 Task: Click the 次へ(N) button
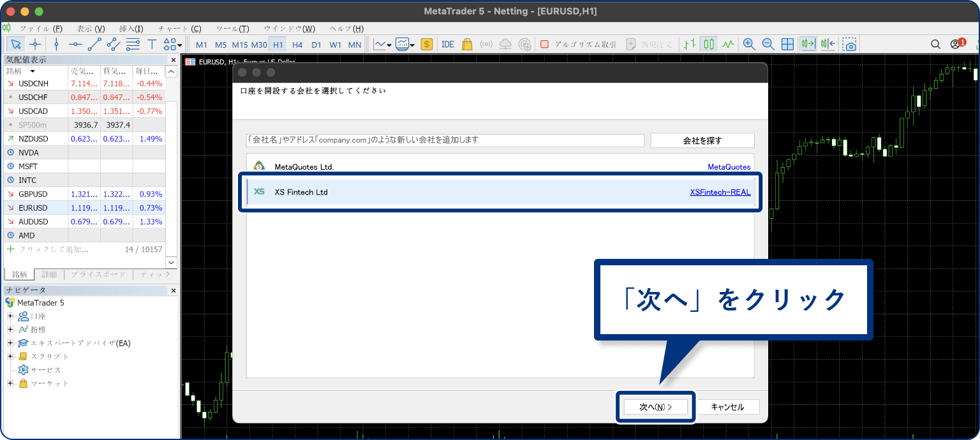tap(656, 407)
